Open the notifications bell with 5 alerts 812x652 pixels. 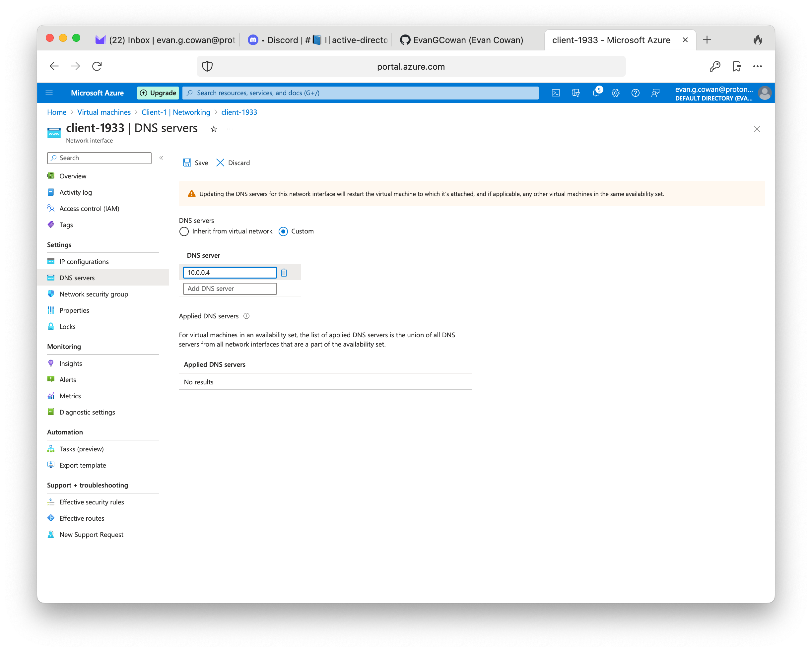click(596, 93)
